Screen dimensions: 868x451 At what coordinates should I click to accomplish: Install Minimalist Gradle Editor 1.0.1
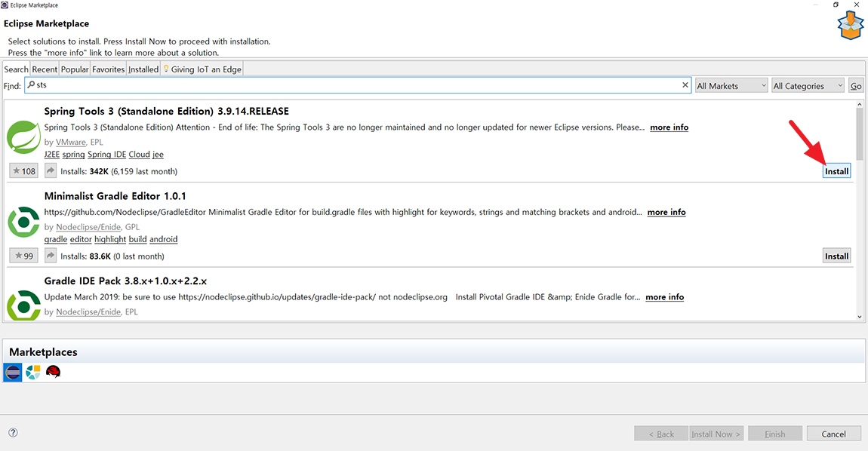[x=836, y=256]
